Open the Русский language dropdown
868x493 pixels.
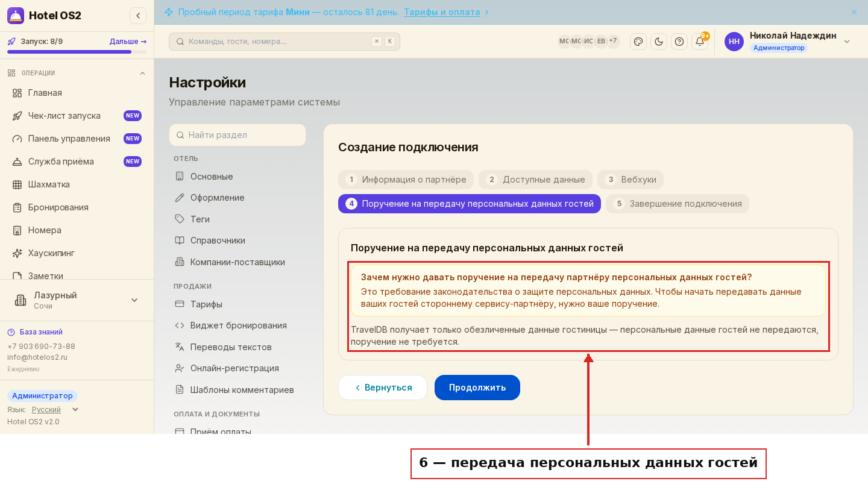(55, 410)
